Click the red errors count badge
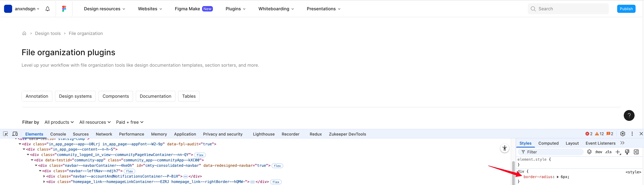Image resolution: width=644 pixels, height=185 pixels. [x=589, y=134]
